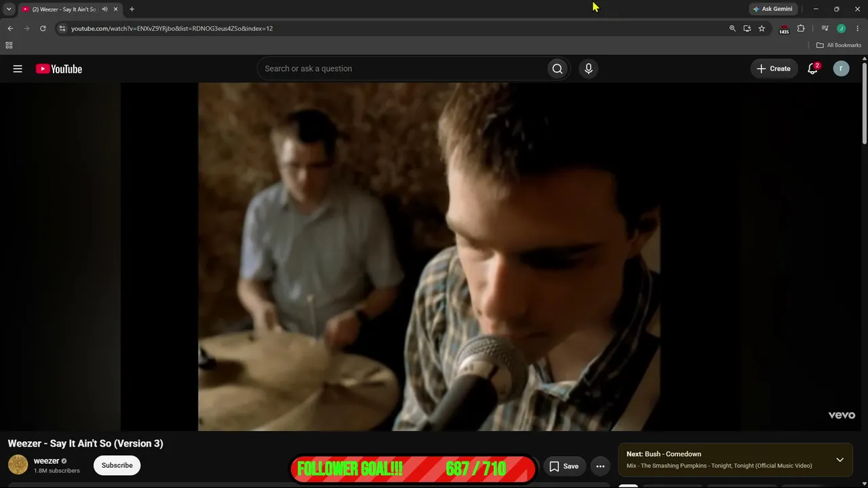Open the more actions ellipsis menu
Image resolution: width=868 pixels, height=488 pixels.
point(600,466)
